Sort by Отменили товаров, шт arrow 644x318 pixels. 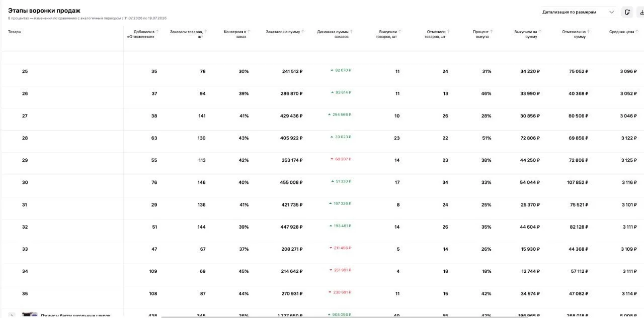448,32
